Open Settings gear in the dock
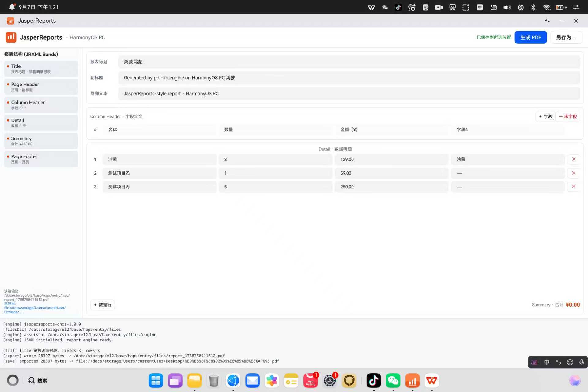588x392 pixels. click(x=330, y=381)
